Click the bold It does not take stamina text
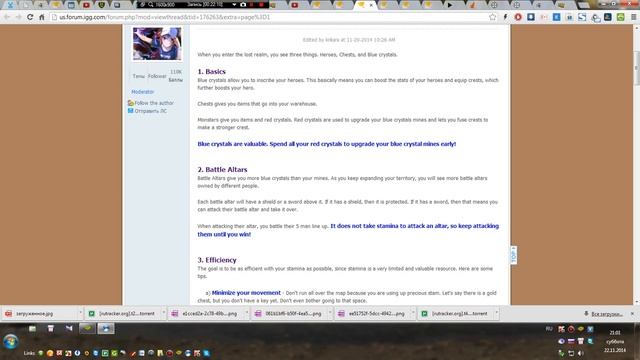 [x=348, y=230]
